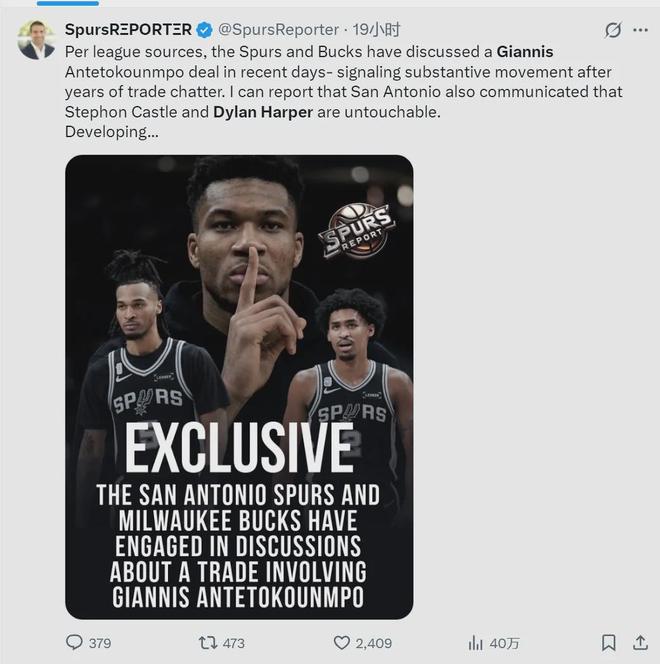Image resolution: width=660 pixels, height=664 pixels.
Task: Click the SpursReporter profile avatar
Action: (37, 40)
